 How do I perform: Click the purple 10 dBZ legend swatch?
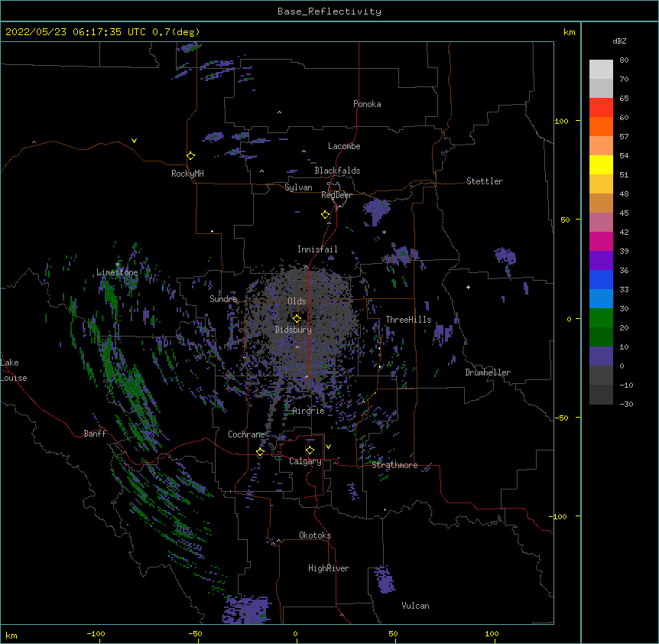click(601, 356)
